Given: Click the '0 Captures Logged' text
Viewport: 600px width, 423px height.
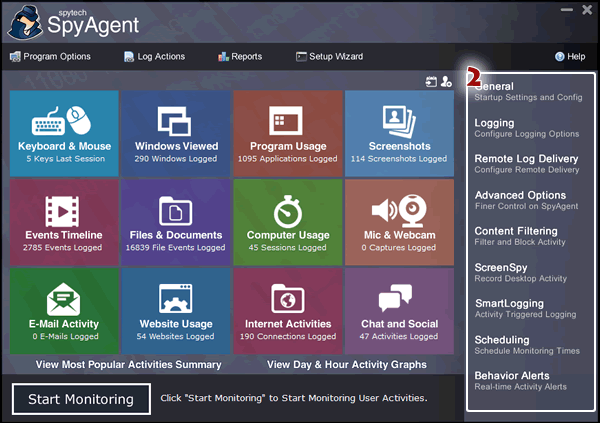Looking at the screenshot, I should [399, 247].
